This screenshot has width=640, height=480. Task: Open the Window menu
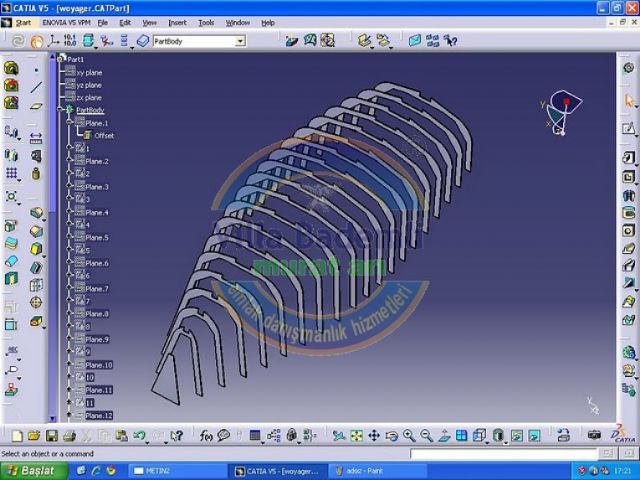tap(238, 23)
